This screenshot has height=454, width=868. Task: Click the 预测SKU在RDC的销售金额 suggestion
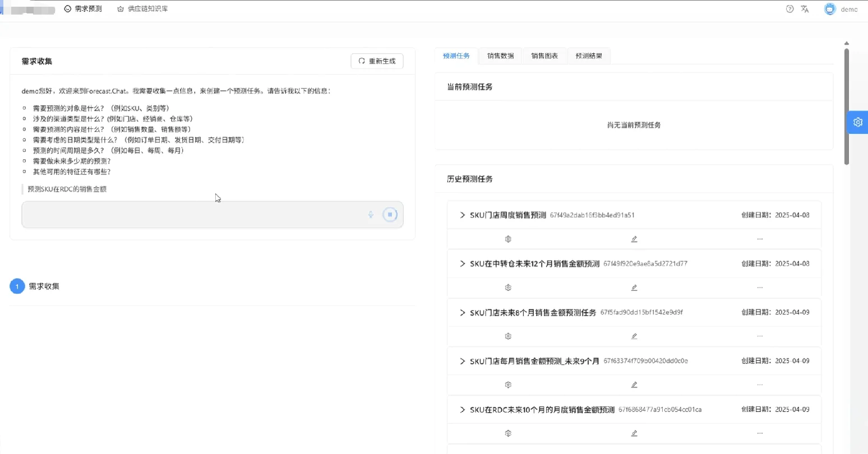(x=69, y=189)
